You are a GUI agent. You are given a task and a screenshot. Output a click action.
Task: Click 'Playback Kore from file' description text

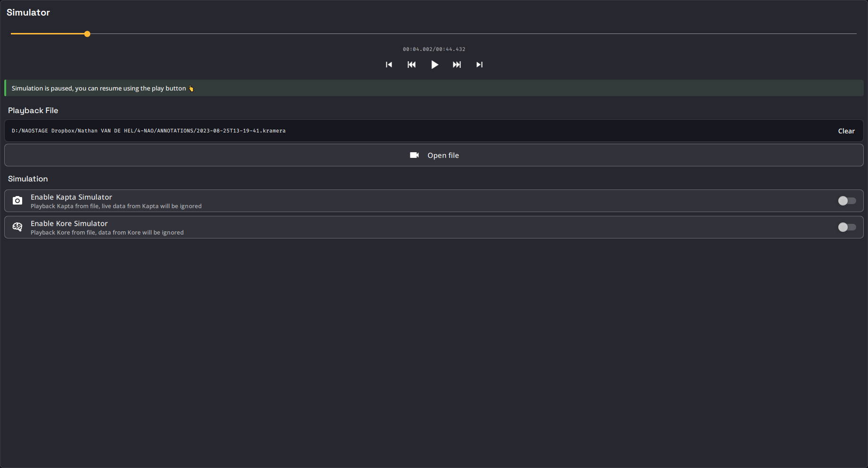107,232
